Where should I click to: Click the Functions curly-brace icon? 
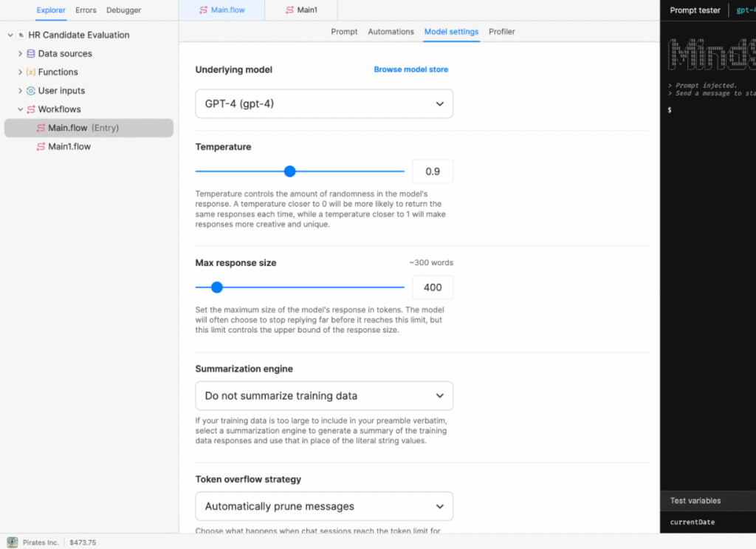pyautogui.click(x=31, y=72)
